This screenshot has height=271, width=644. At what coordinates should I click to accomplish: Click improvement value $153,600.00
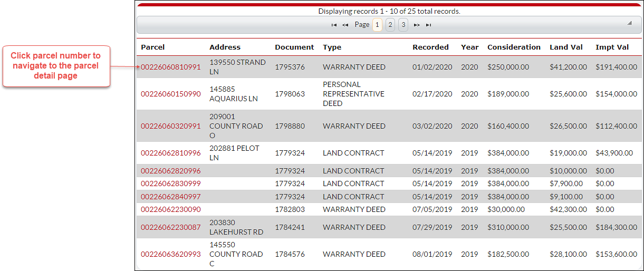(617, 254)
